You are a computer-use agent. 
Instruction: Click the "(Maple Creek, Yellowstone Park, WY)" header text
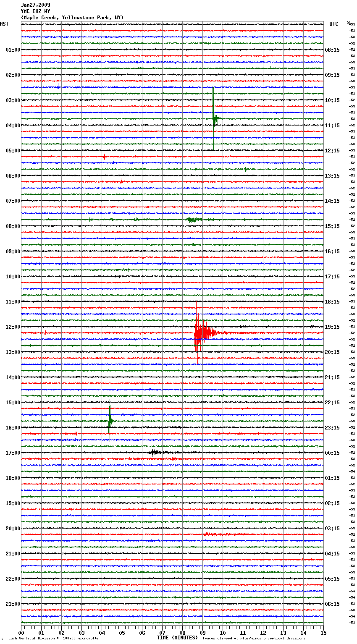(x=72, y=18)
